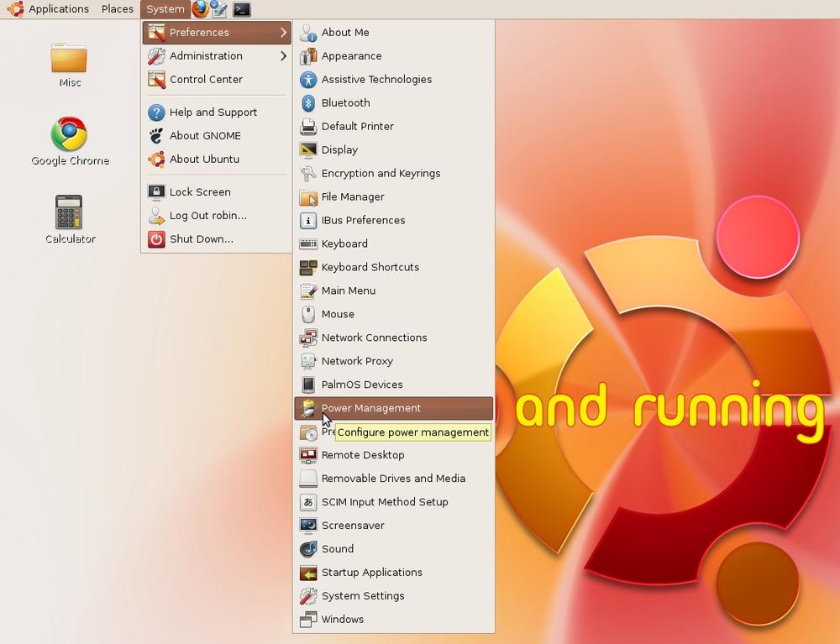
Task: Click the Network Connections icon
Action: tap(307, 338)
